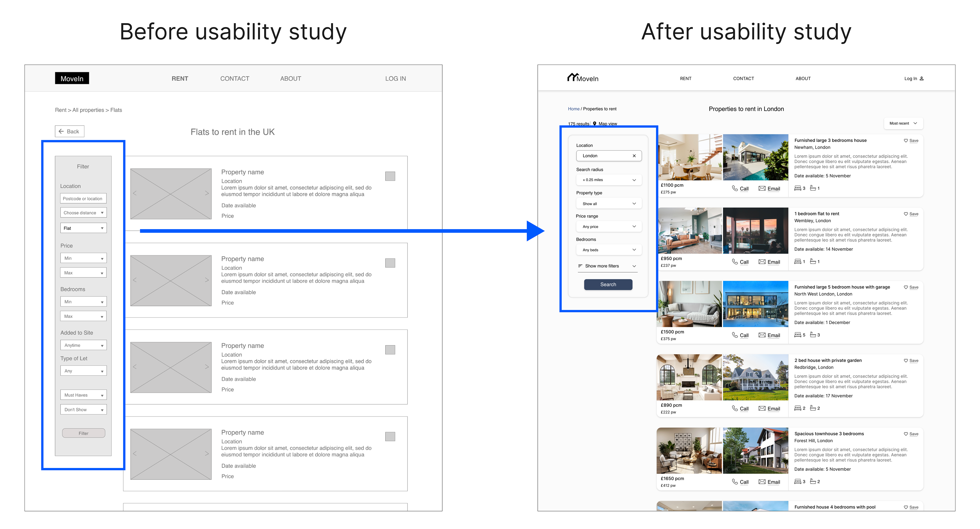Click ABOUT in the Before wireframe navigation

click(291, 78)
